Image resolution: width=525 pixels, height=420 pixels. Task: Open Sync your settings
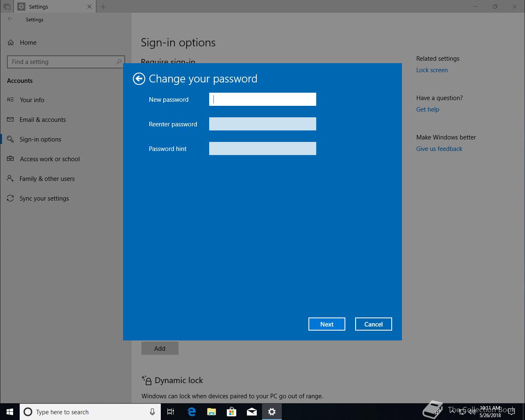(x=66, y=199)
